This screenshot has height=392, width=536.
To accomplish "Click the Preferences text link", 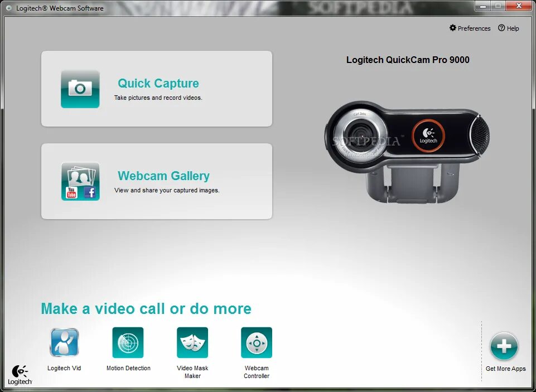I will [474, 28].
